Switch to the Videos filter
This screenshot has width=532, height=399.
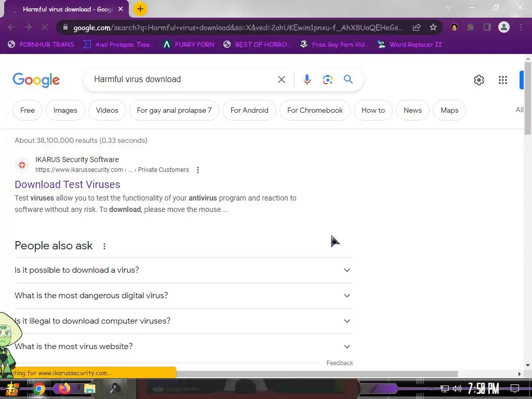(107, 110)
